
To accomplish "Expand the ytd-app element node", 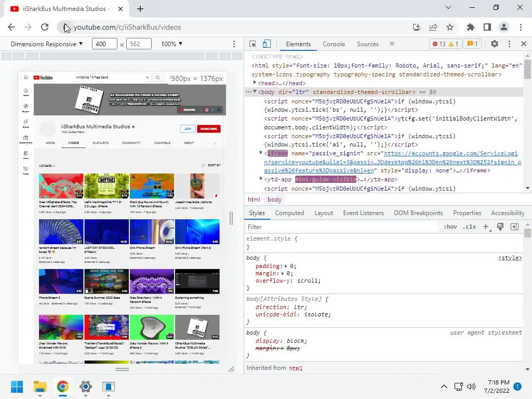I will click(x=261, y=179).
